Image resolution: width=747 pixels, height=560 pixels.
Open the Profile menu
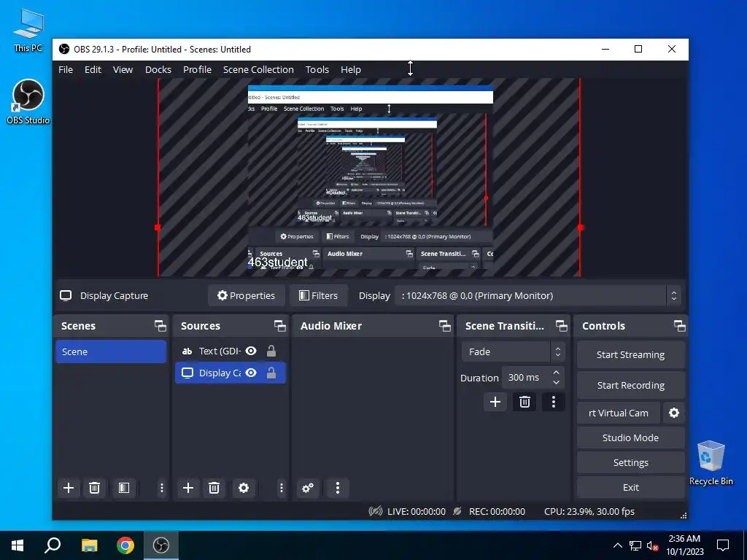197,69
